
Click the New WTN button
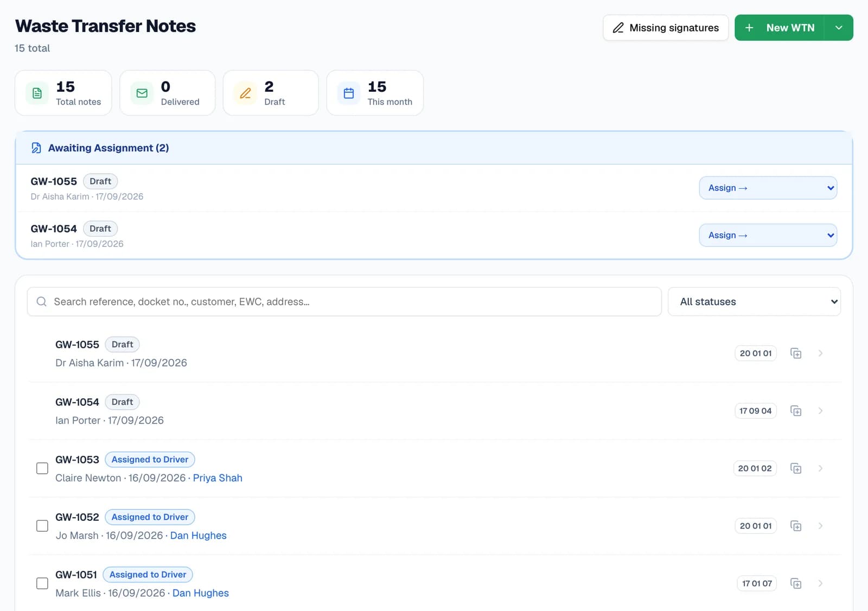(780, 28)
